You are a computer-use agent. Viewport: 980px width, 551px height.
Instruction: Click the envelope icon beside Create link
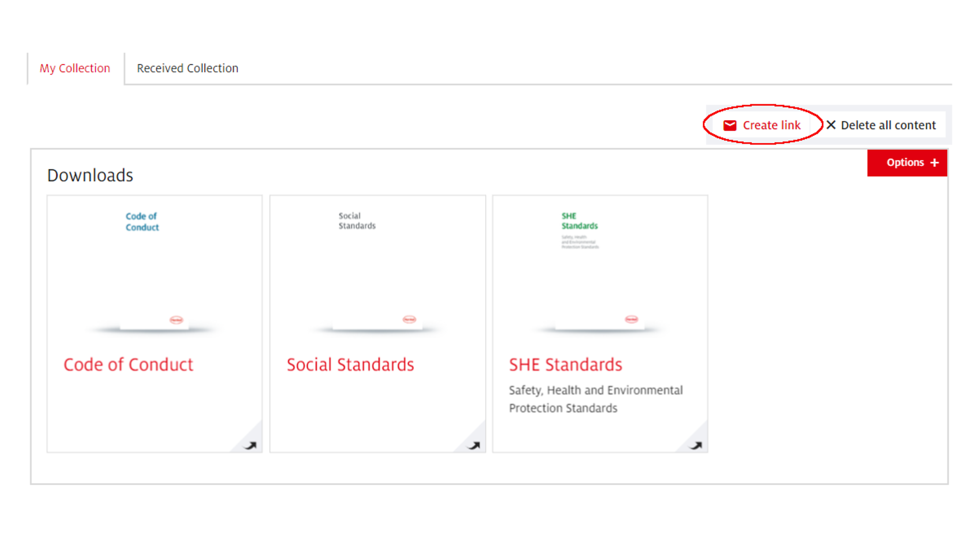(730, 126)
